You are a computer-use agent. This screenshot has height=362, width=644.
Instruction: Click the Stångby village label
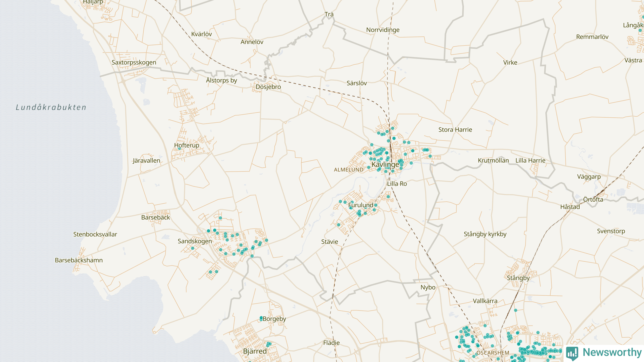[x=518, y=278]
